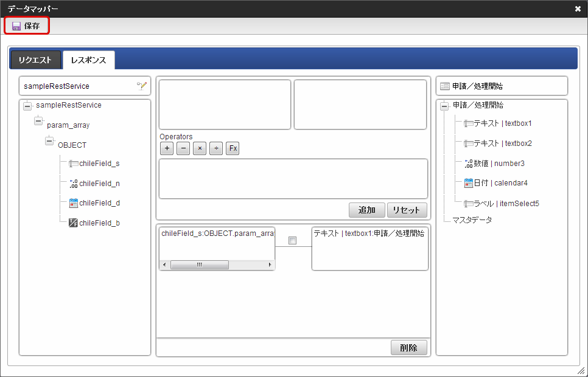Click the text icon of textbox1 item
The height and width of the screenshot is (377, 588).
pyautogui.click(x=468, y=123)
